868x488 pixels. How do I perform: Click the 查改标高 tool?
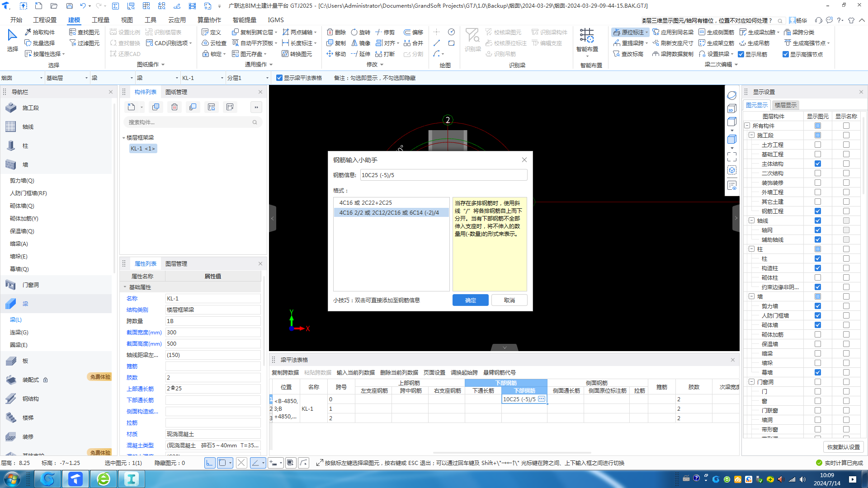pos(628,54)
